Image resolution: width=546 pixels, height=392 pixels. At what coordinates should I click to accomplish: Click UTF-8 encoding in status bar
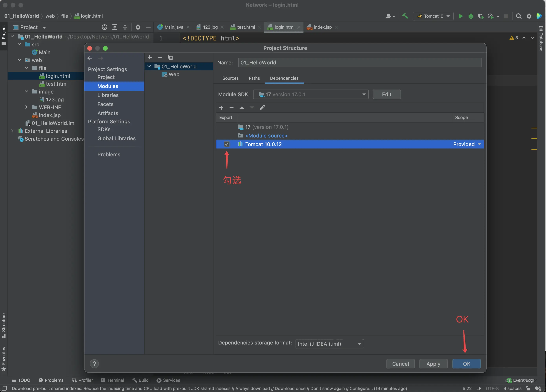pyautogui.click(x=492, y=388)
